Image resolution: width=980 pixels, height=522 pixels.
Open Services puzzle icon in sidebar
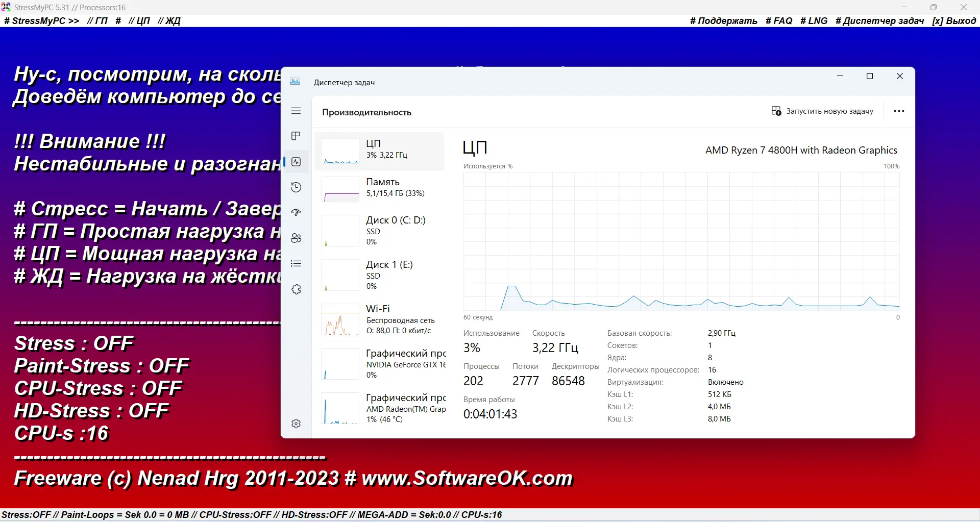(296, 289)
